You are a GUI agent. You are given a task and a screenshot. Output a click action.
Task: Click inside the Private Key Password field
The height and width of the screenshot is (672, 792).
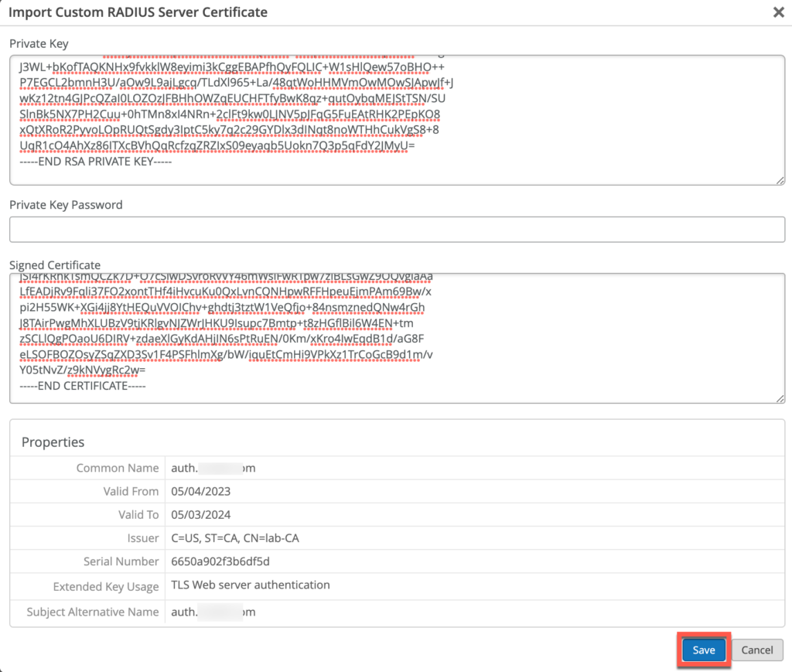point(396,229)
